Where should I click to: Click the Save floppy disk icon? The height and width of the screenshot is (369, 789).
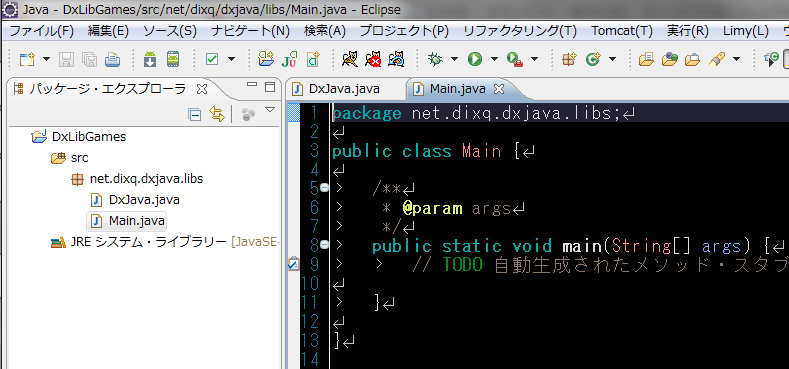click(x=66, y=59)
